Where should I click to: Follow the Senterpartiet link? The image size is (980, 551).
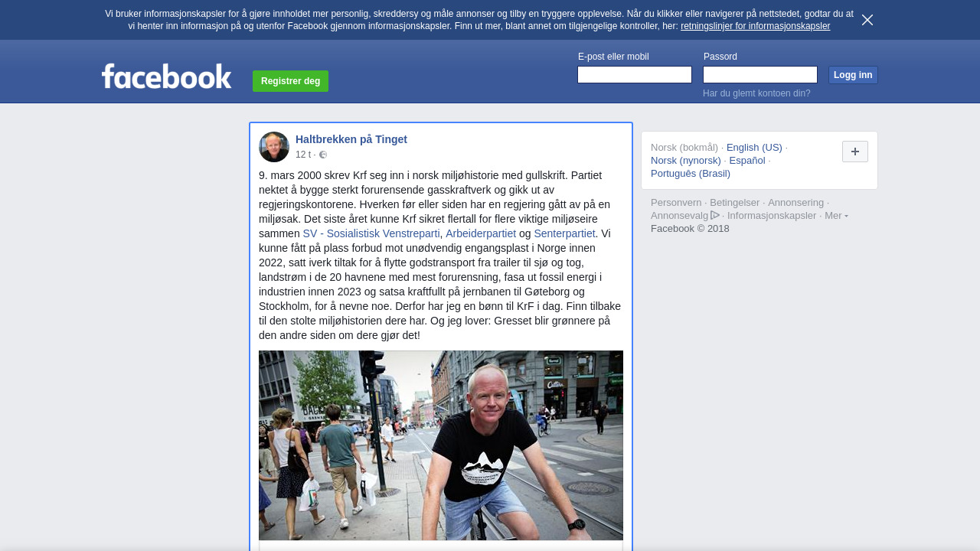(x=564, y=233)
